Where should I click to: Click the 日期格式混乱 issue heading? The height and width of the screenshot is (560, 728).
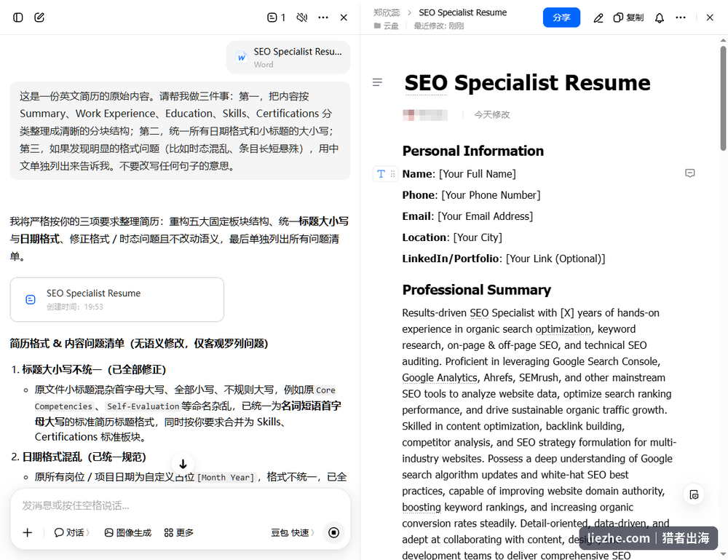point(84,457)
